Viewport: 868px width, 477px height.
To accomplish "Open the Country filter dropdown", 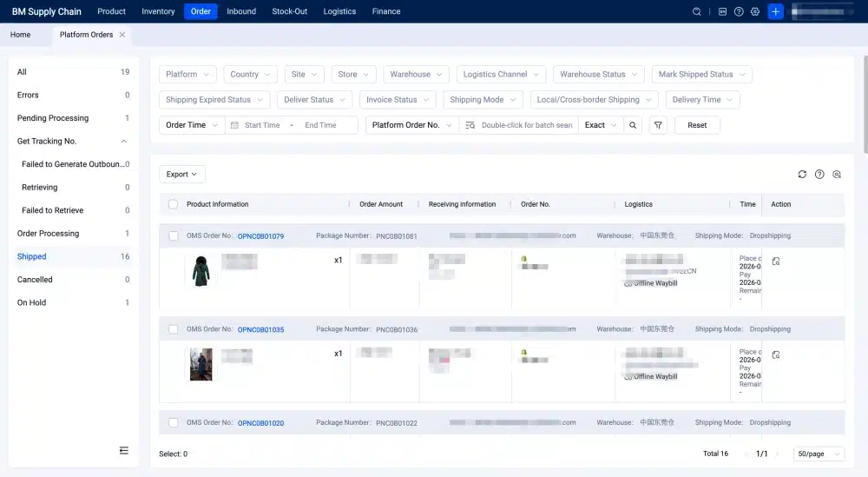I will coord(250,74).
